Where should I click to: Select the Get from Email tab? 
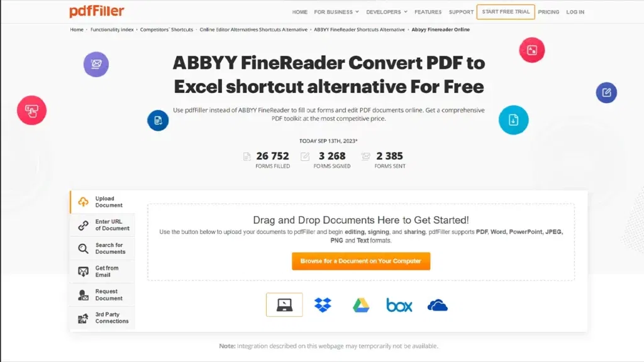pyautogui.click(x=103, y=271)
